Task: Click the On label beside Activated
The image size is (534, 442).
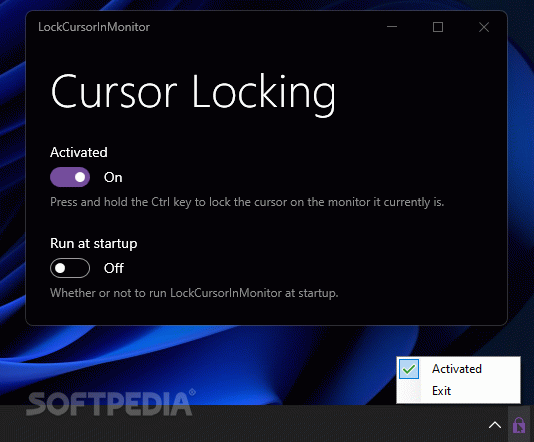Action: coord(113,177)
